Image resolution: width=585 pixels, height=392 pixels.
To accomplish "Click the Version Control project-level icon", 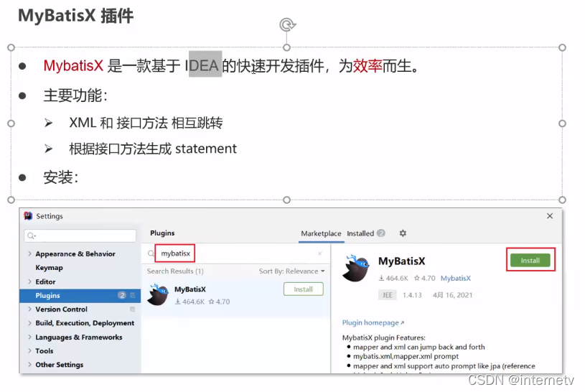I will coord(133,309).
